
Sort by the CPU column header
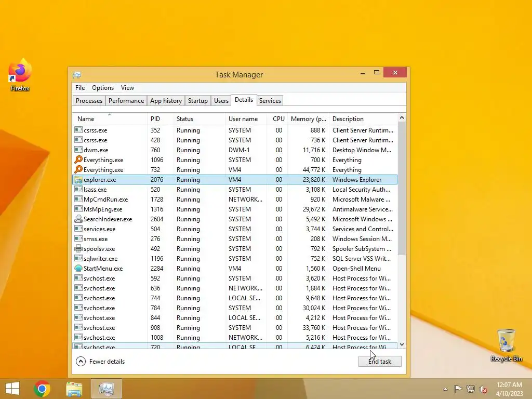point(277,119)
